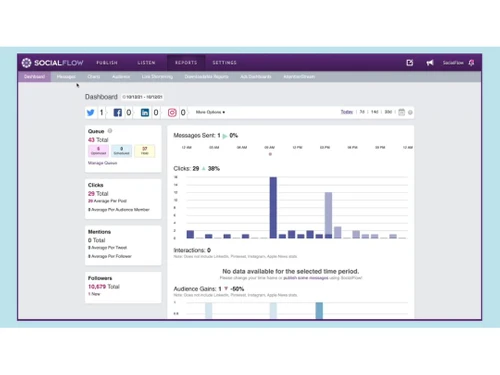Switch to the Messages sub-tab
This screenshot has height=375, width=500.
click(66, 77)
